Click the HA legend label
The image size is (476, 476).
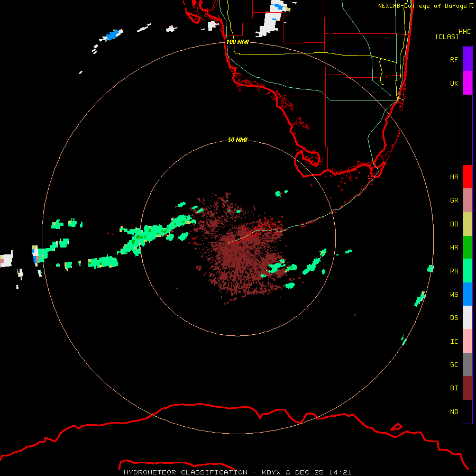(x=454, y=177)
